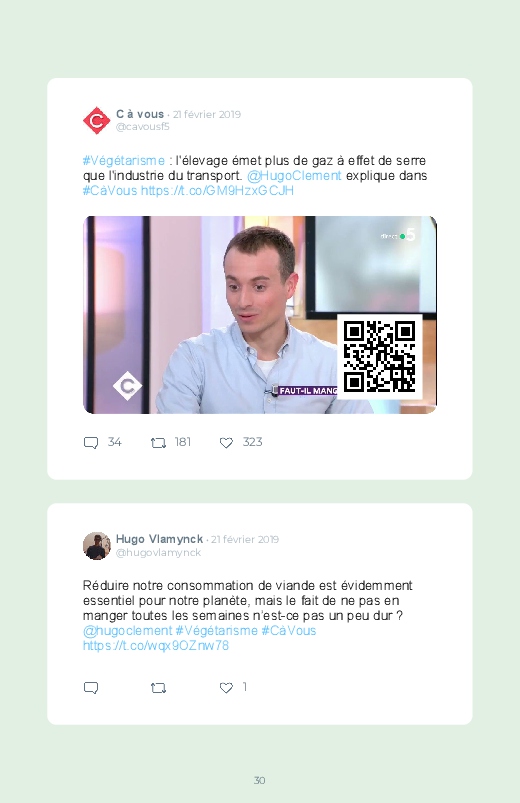
Task: Follow the t.co/GM9HzxGCJH link
Action: 217,191
